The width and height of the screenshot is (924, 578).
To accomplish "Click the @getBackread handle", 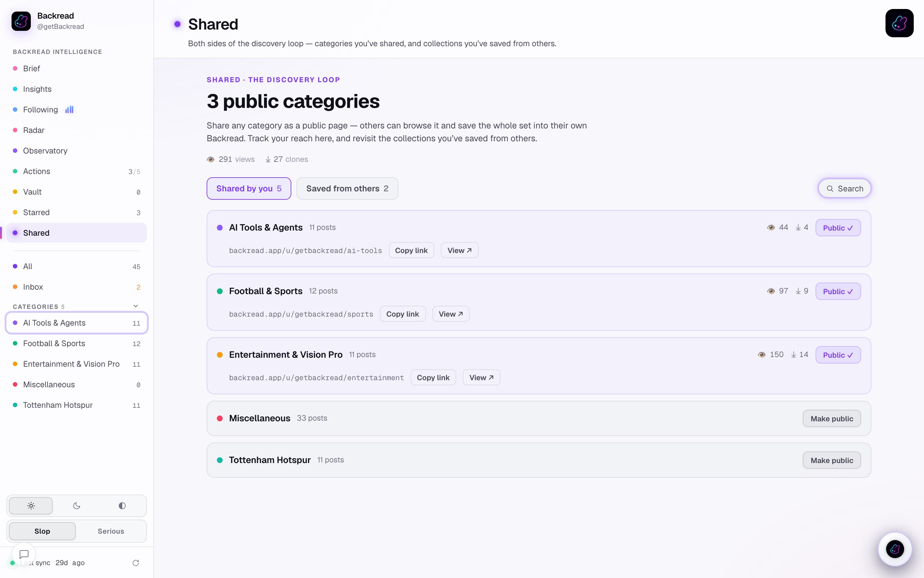I will click(61, 26).
